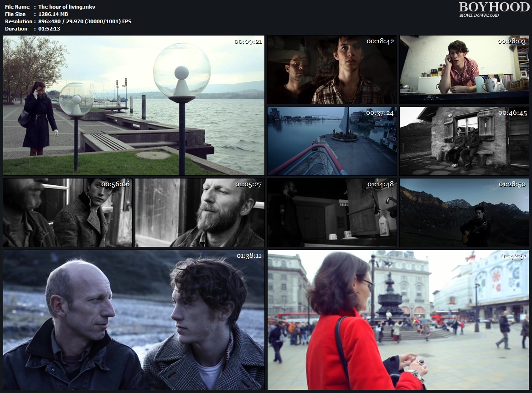Open the lakeside lamp post thumbnail

point(134,106)
